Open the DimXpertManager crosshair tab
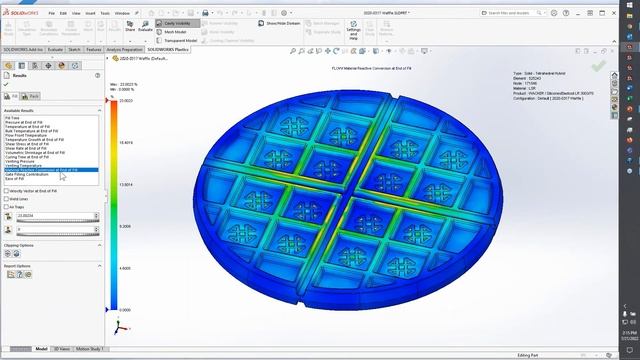 coord(48,65)
